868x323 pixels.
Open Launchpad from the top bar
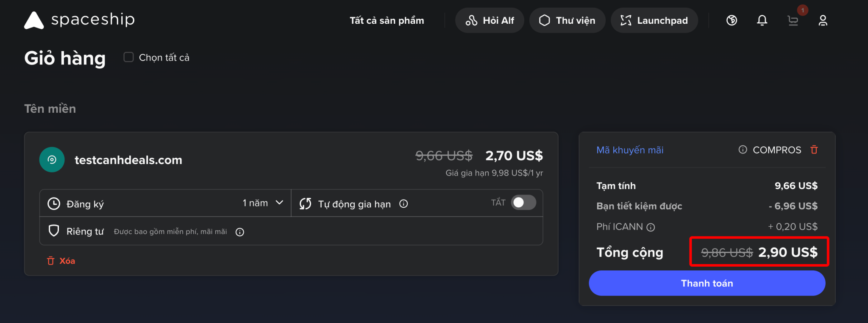pos(654,20)
